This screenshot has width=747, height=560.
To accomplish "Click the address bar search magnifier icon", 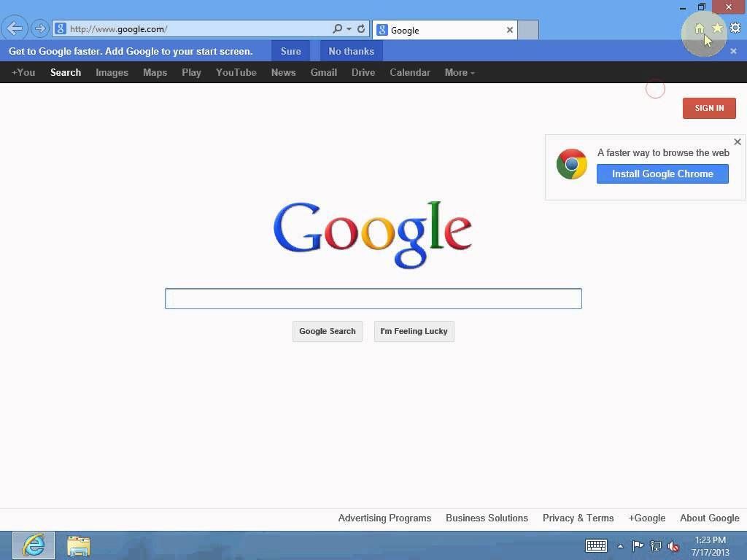I will tap(337, 28).
